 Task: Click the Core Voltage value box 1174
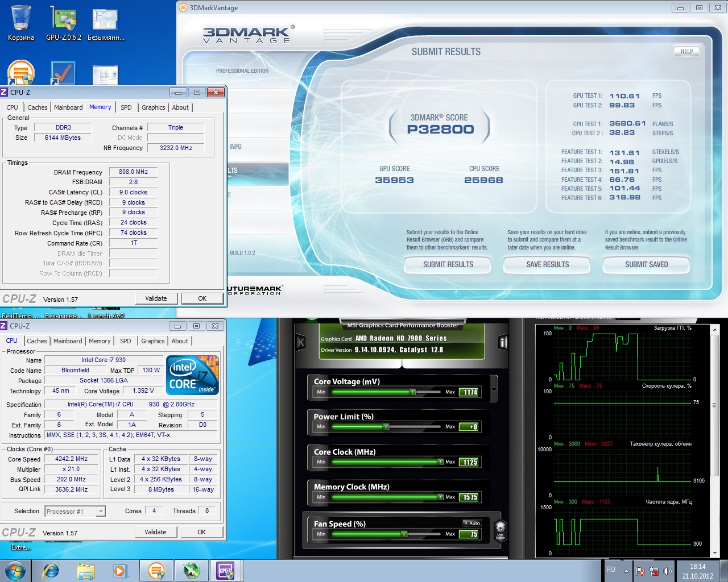pyautogui.click(x=470, y=392)
